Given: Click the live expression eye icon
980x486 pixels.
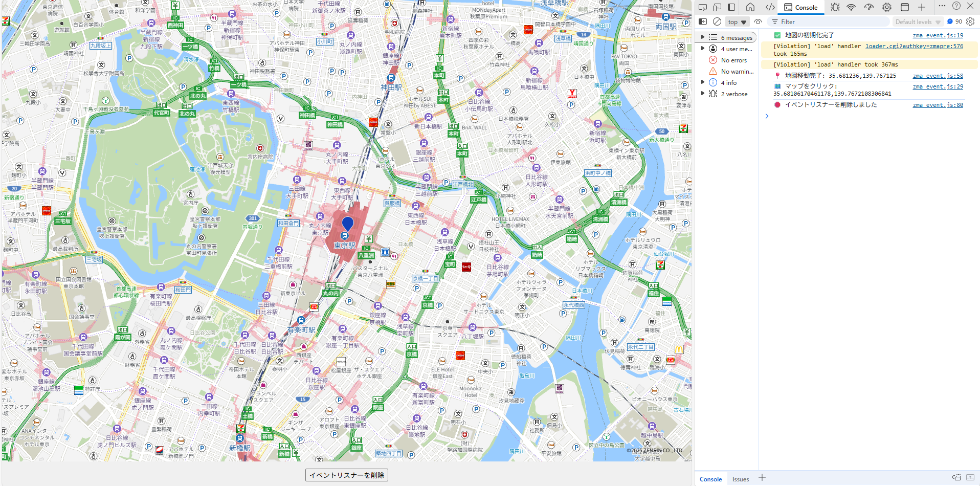Looking at the screenshot, I should (x=758, y=21).
